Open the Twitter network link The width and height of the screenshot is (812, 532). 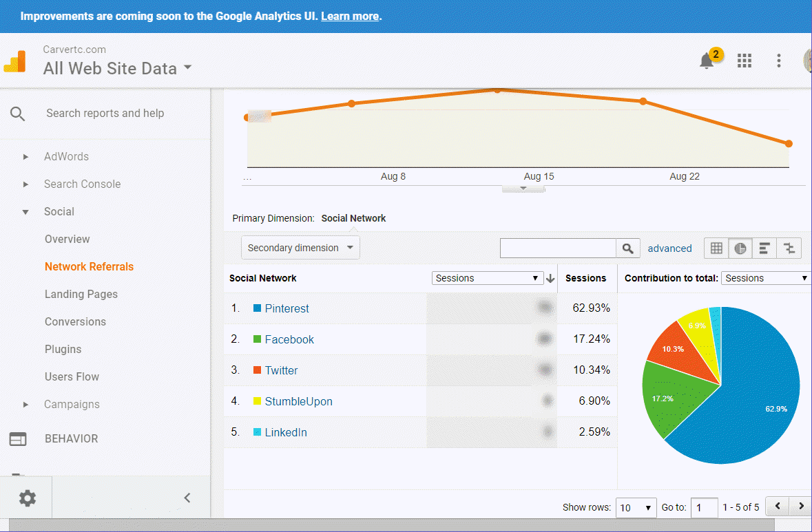281,370
